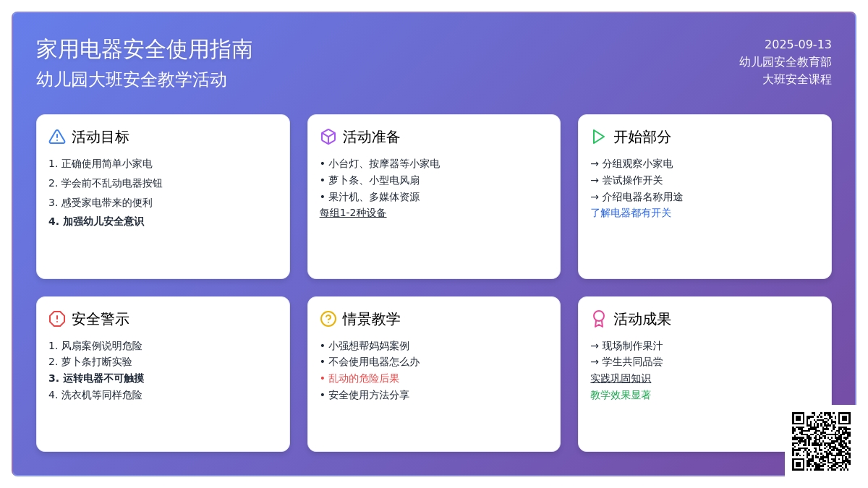Click the date 2025-09-13

[798, 44]
